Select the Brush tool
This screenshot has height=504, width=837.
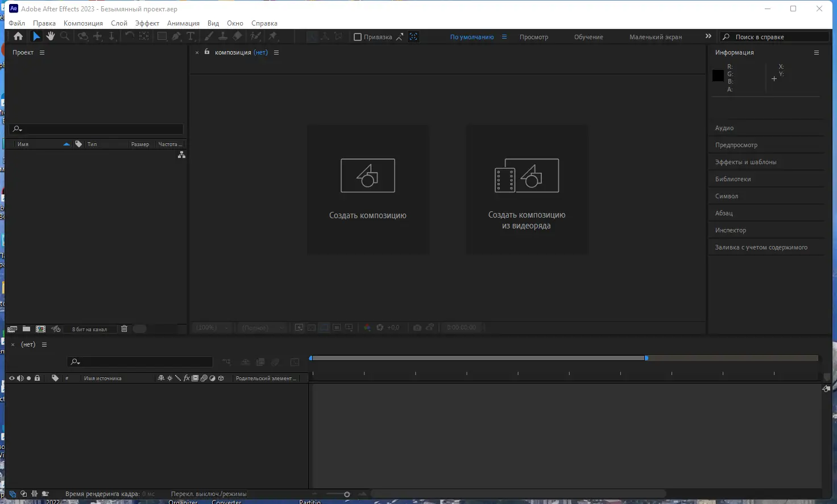(x=209, y=36)
